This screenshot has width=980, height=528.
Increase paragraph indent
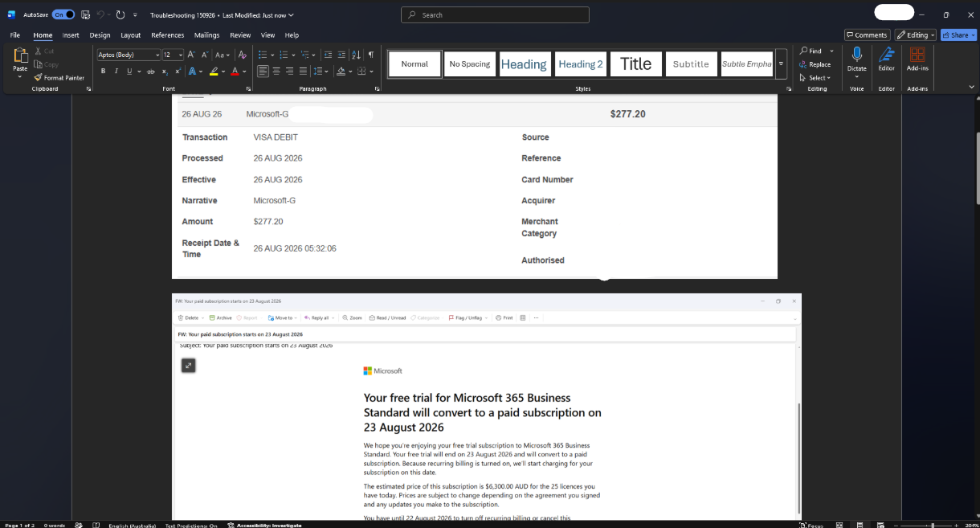[x=342, y=55]
